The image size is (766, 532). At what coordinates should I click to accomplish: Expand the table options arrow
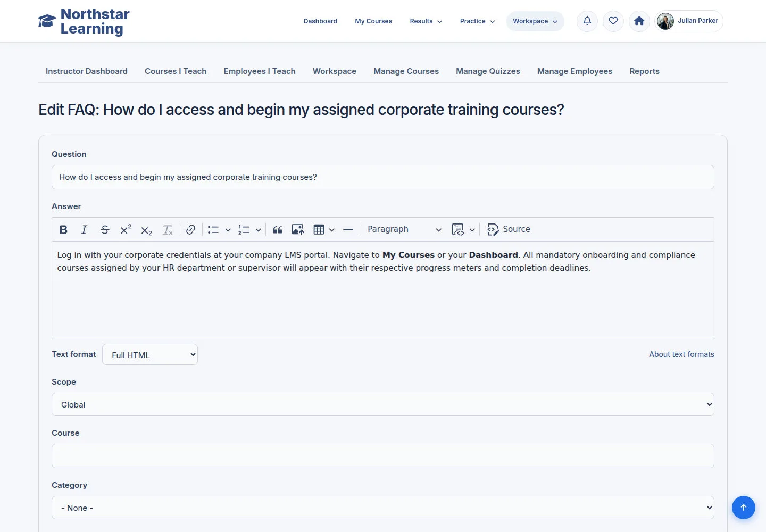(x=331, y=230)
